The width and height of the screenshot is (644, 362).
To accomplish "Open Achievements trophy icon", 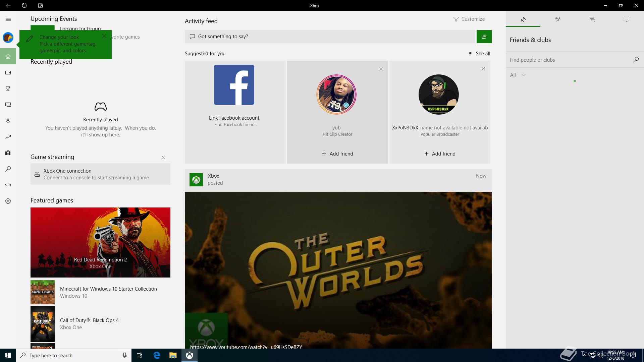I will [8, 88].
